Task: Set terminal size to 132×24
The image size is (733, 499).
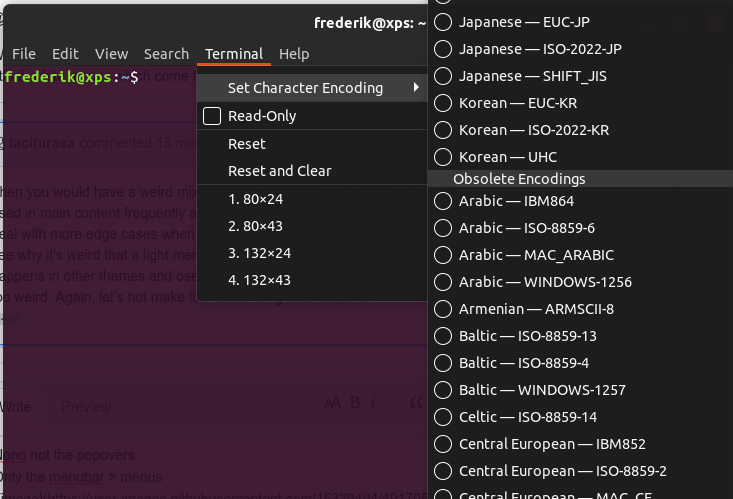Action: [x=312, y=253]
